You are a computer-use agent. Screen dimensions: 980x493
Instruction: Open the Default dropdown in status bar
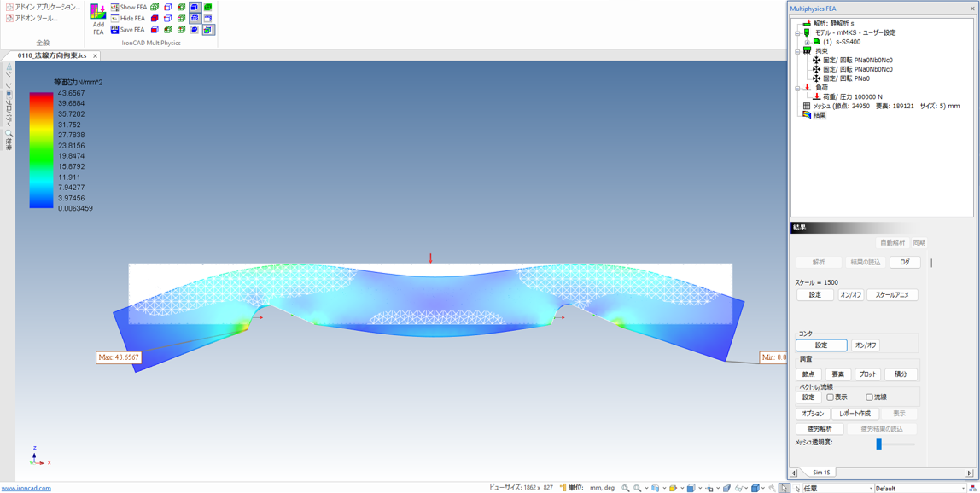[920, 488]
